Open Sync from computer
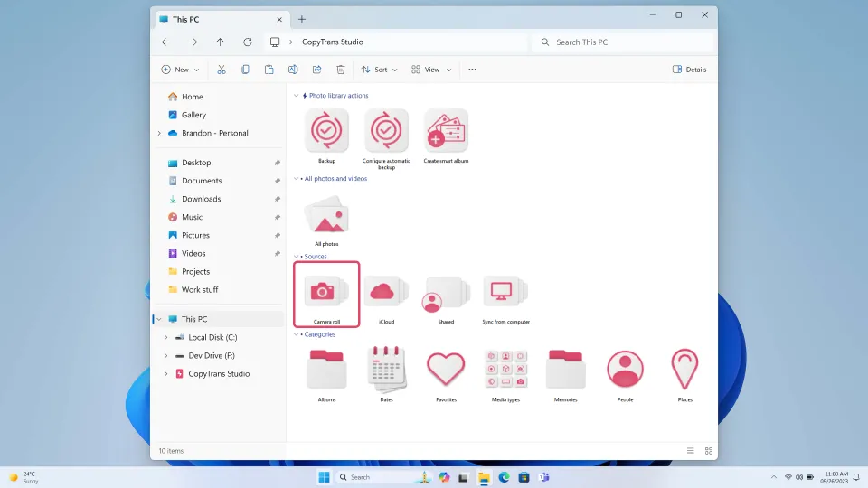 [x=506, y=292]
